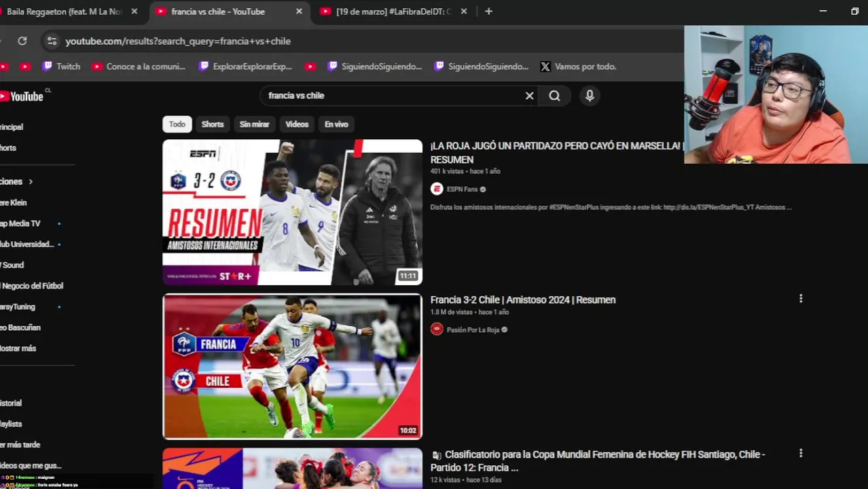Viewport: 868px width, 489px height.
Task: Open 'arsyTuning' subscription
Action: [x=17, y=307]
